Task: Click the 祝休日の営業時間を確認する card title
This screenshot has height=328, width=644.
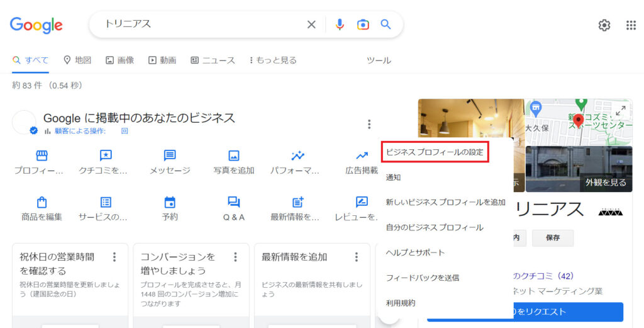Action: pyautogui.click(x=57, y=264)
